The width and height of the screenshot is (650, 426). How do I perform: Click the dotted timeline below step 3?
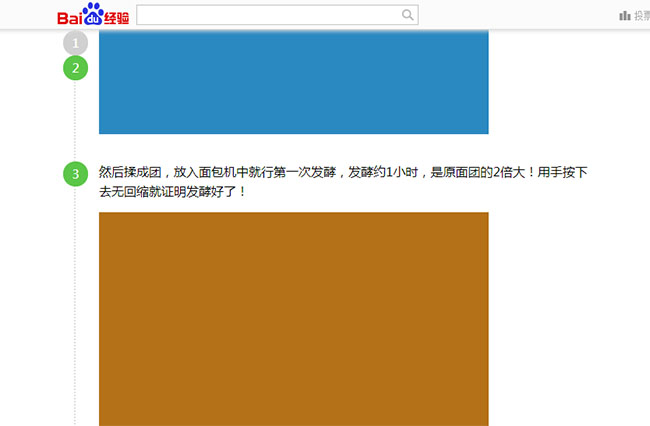click(x=75, y=300)
